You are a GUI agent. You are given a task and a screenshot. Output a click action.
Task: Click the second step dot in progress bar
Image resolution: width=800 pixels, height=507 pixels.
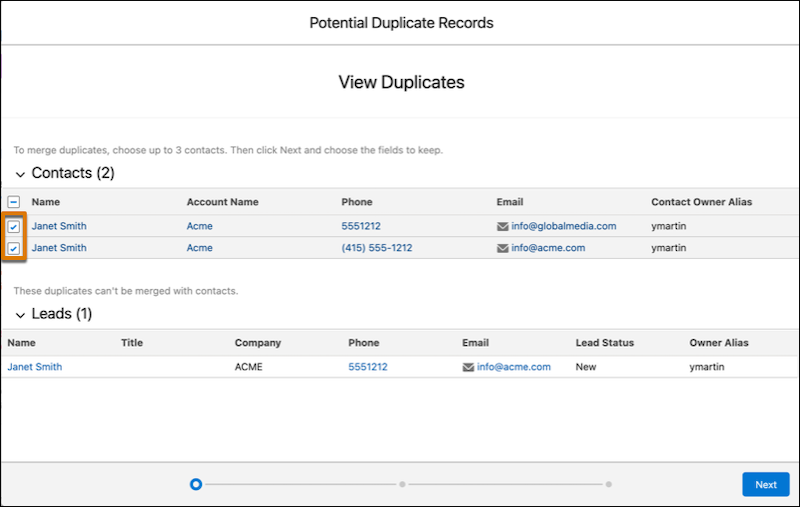(402, 484)
